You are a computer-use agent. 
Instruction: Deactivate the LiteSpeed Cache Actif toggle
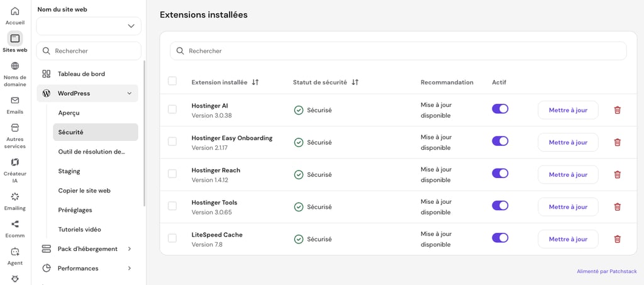(500, 238)
